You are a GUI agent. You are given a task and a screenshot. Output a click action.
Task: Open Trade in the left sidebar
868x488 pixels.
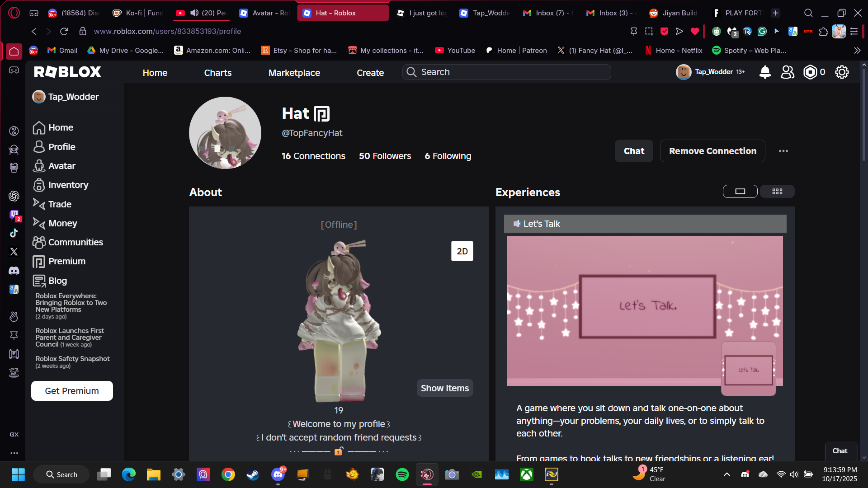pyautogui.click(x=60, y=204)
